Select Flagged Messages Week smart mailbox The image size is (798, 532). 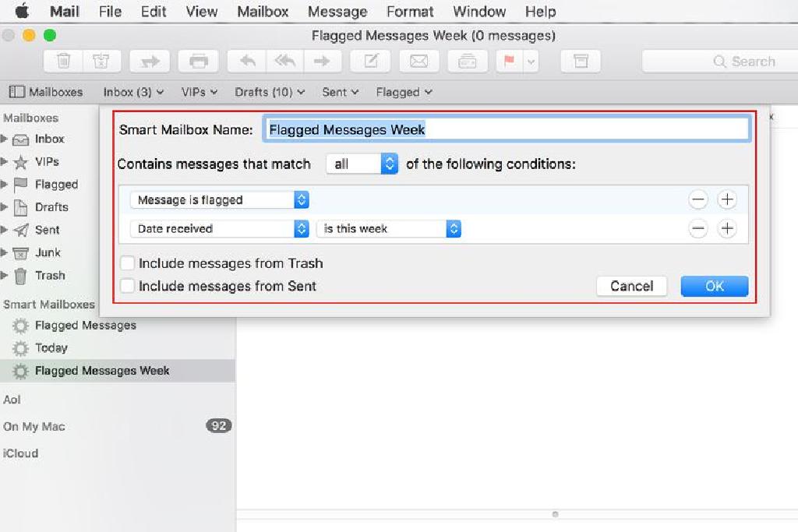coord(118,371)
